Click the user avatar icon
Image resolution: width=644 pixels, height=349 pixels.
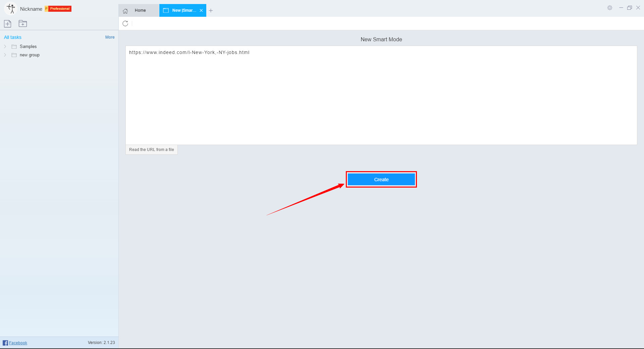point(11,9)
